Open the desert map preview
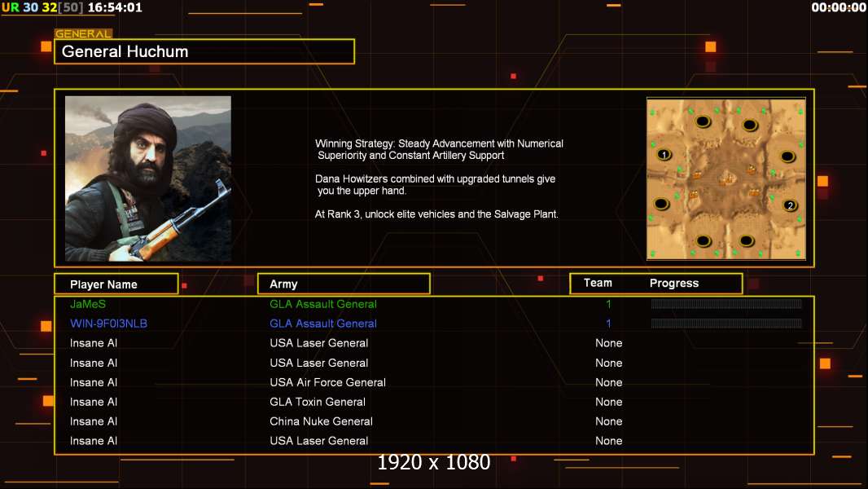868x489 pixels. [726, 178]
